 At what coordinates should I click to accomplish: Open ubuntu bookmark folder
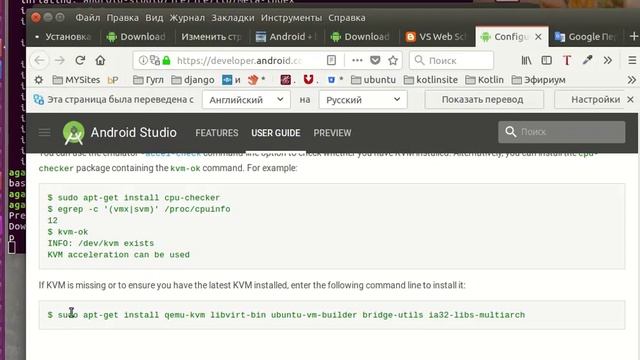click(373, 80)
